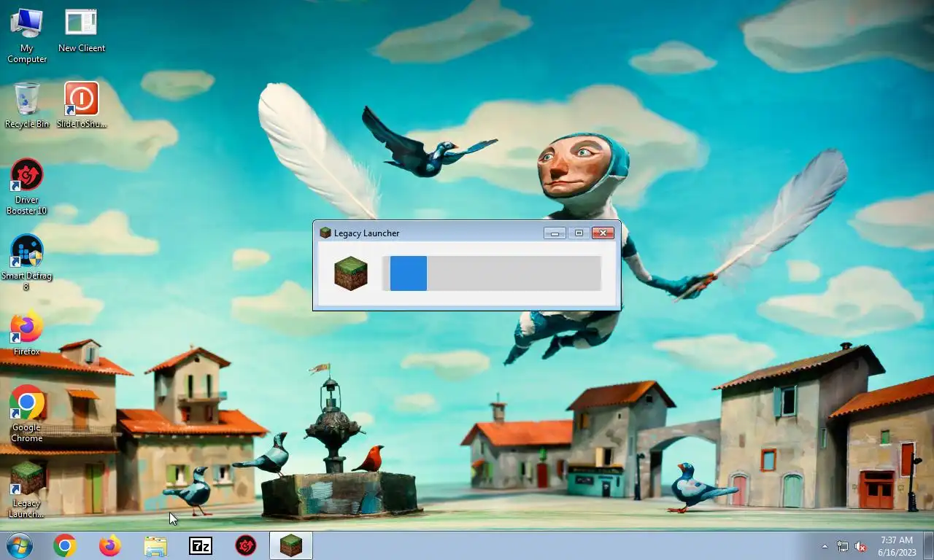Select the Google Chrome desktop shortcut

(x=27, y=414)
